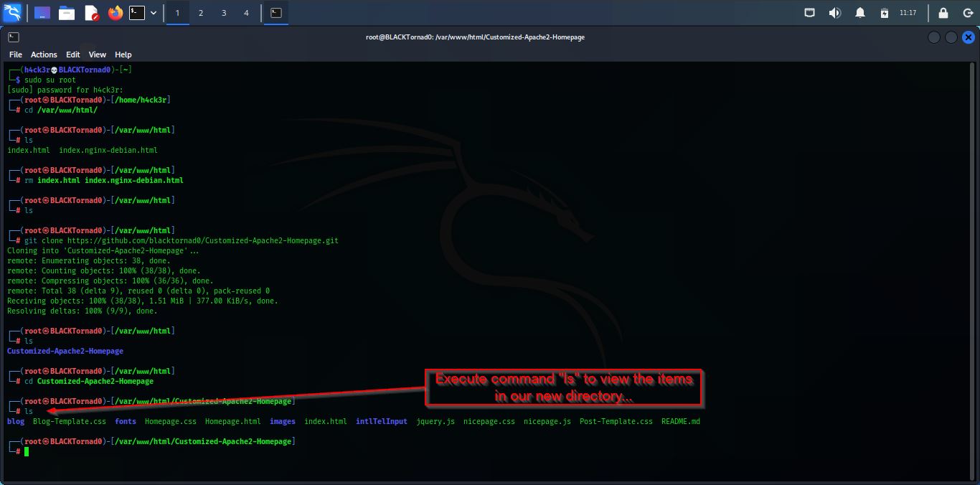Click the screen lock icon on the panel
This screenshot has width=980, height=485.
tap(943, 12)
